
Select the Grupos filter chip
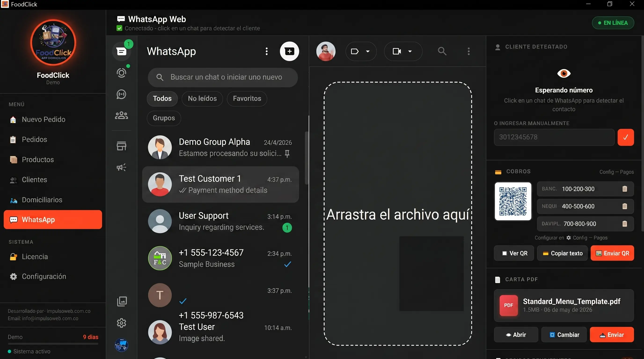(x=164, y=118)
